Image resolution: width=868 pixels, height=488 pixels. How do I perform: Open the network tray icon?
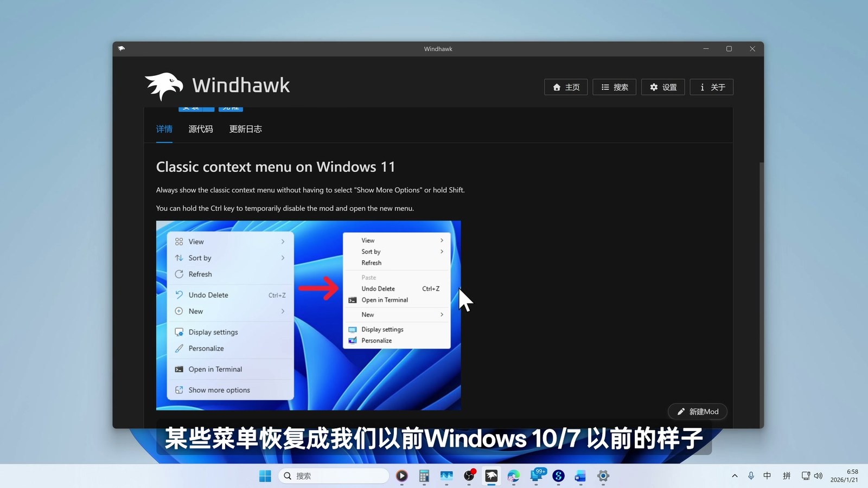click(806, 476)
